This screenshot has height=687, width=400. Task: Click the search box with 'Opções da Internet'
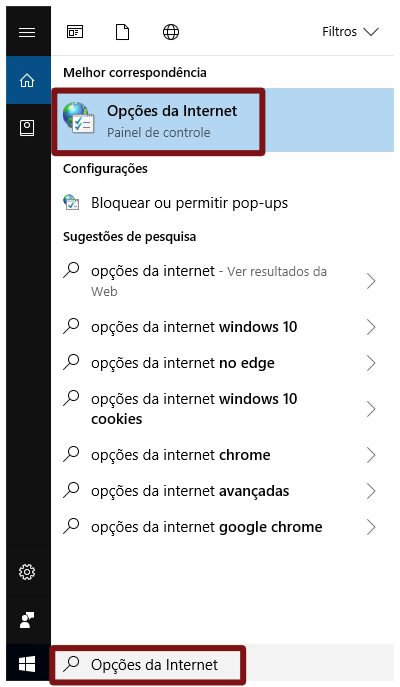click(148, 665)
